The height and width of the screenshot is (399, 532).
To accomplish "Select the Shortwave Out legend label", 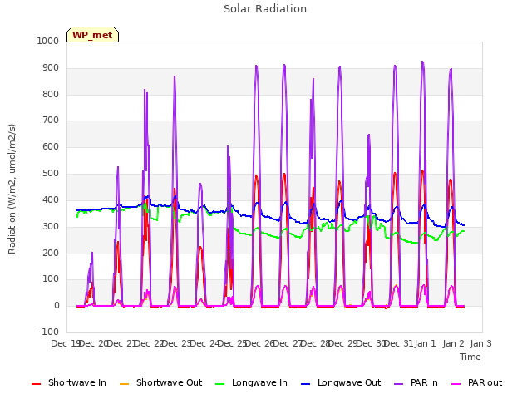I will click(x=169, y=382).
